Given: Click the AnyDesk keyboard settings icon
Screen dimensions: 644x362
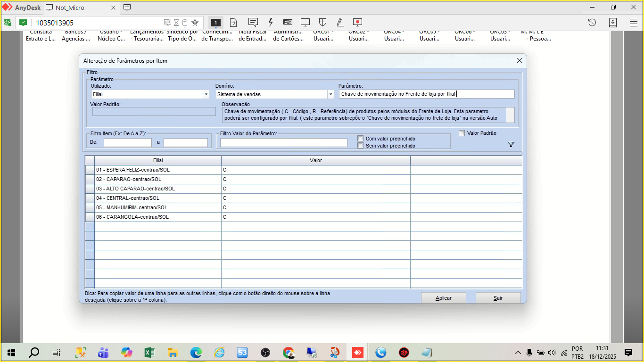Looking at the screenshot, I should (288, 22).
